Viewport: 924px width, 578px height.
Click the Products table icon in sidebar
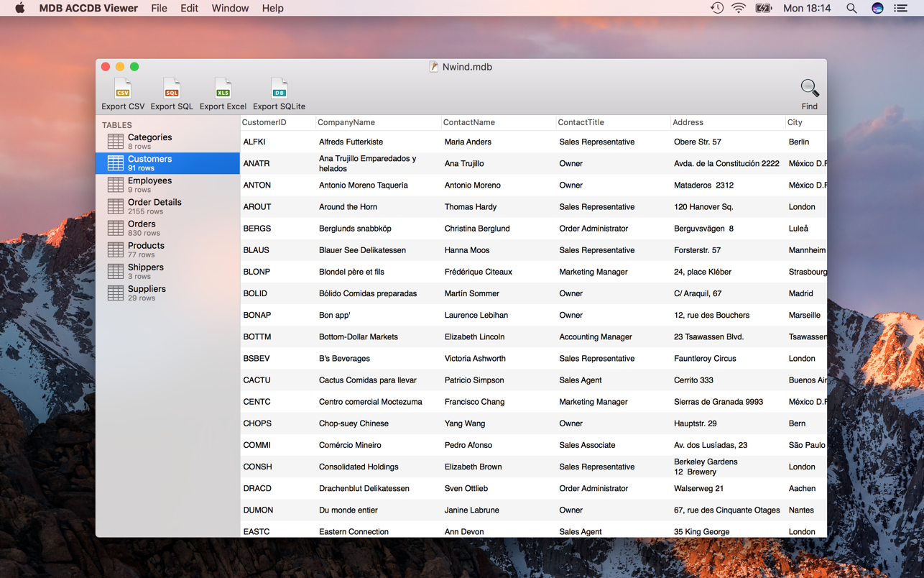(116, 249)
